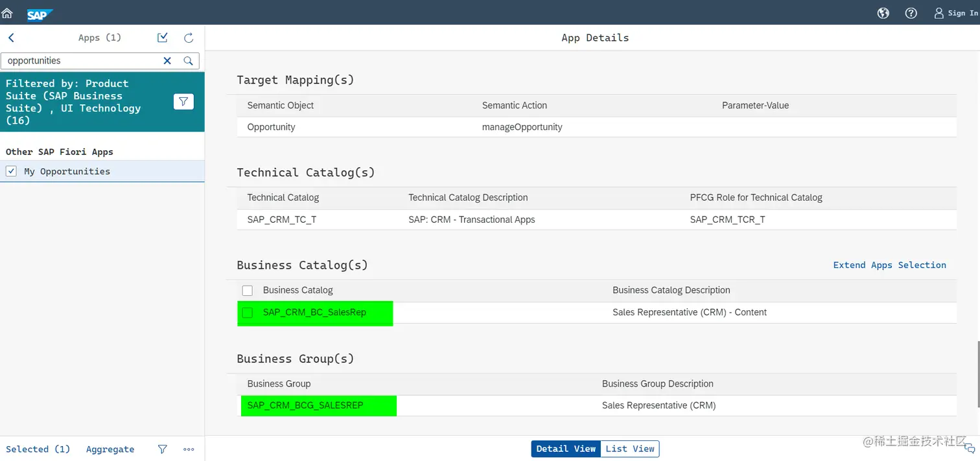Image resolution: width=980 pixels, height=461 pixels.
Task: Refresh the Apps list
Action: 189,38
